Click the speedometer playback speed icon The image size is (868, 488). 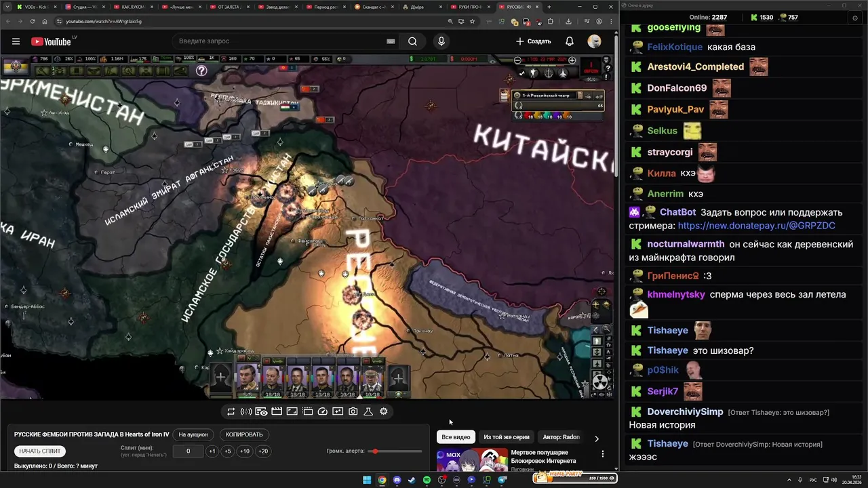(x=323, y=411)
